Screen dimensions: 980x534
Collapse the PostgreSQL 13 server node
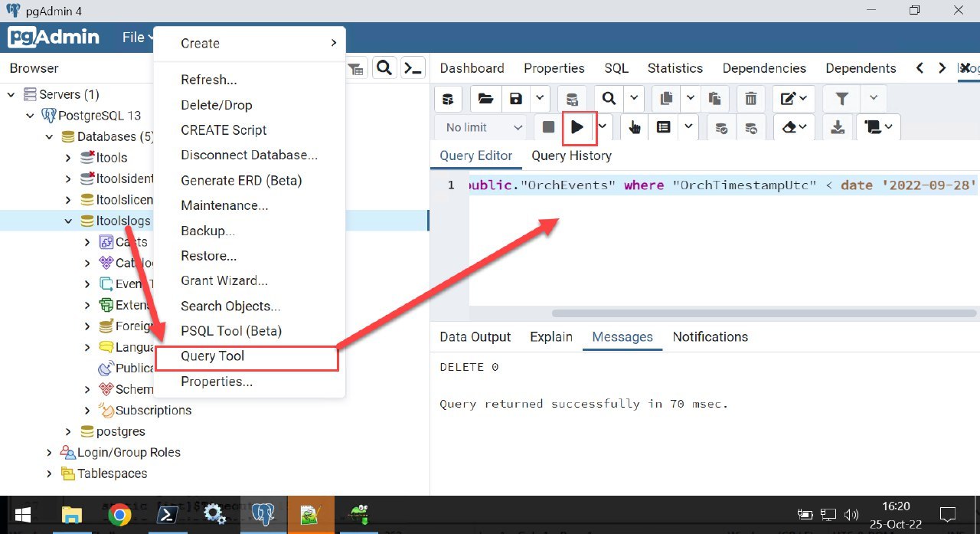[30, 116]
